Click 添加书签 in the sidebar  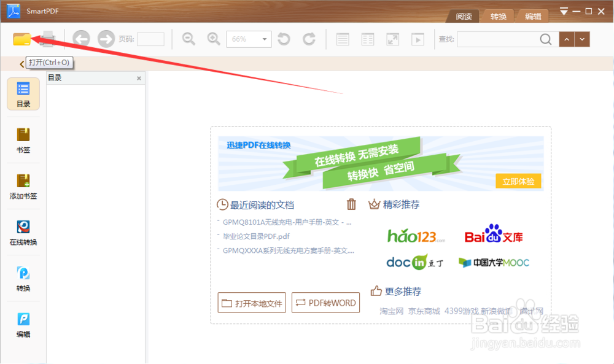coord(23,187)
